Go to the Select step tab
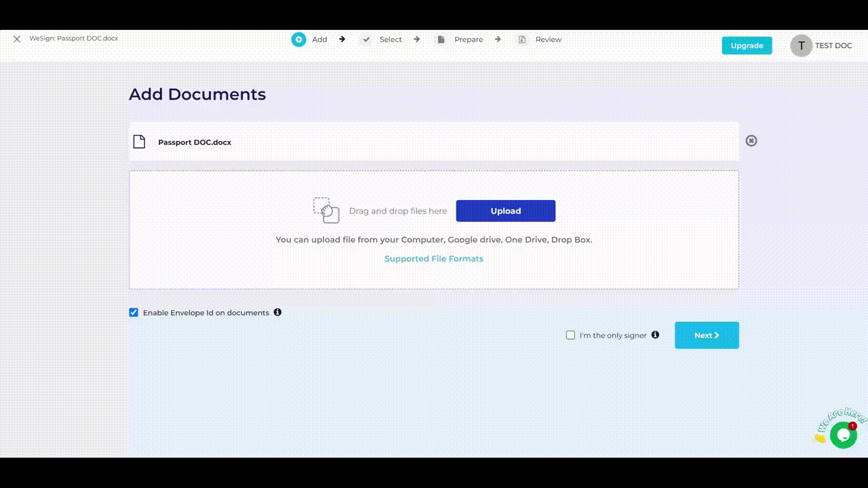This screenshot has width=868, height=488. point(391,39)
